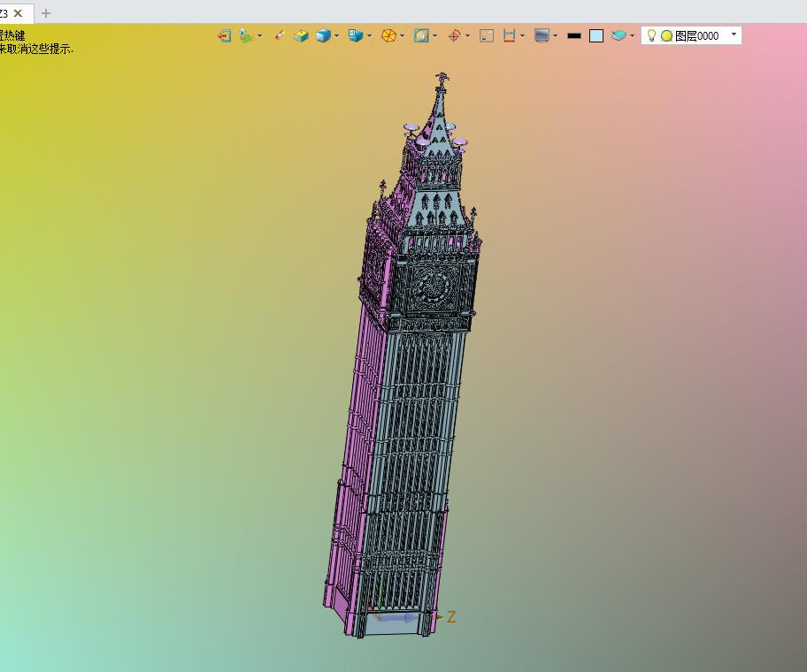Open the teal surface sheet dropdown arrow
Image resolution: width=807 pixels, height=672 pixels.
point(632,35)
